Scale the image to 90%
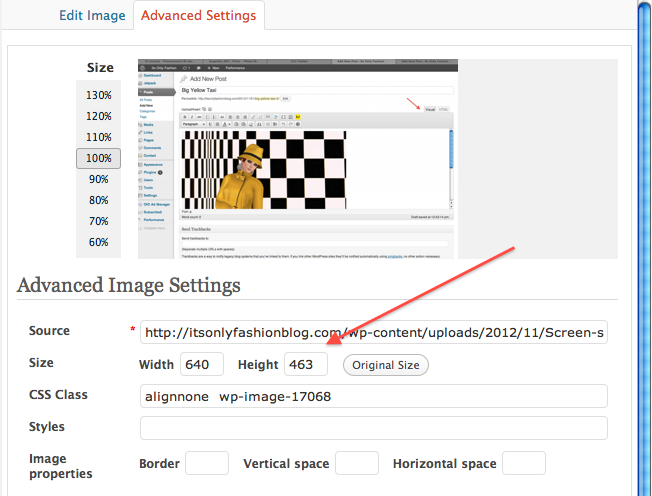 [98, 179]
